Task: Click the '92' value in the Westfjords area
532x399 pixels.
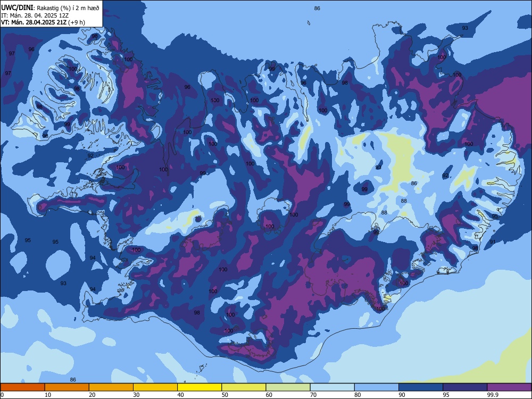Action: (90, 156)
